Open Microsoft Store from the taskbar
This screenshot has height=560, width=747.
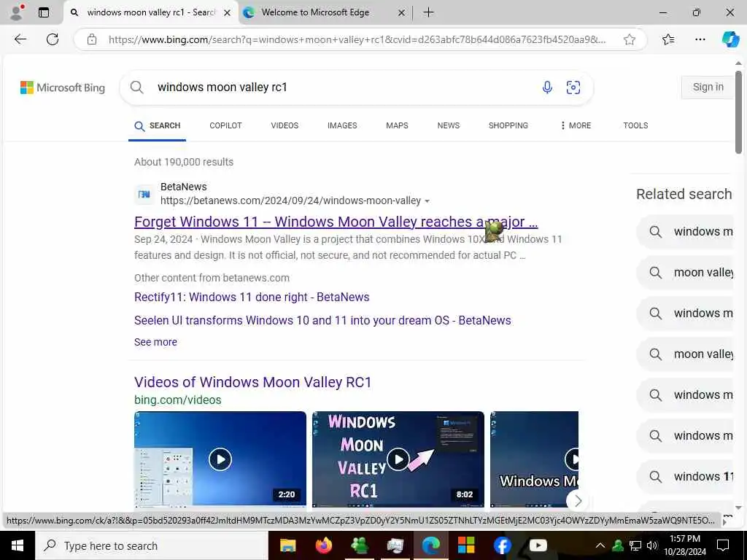466,545
